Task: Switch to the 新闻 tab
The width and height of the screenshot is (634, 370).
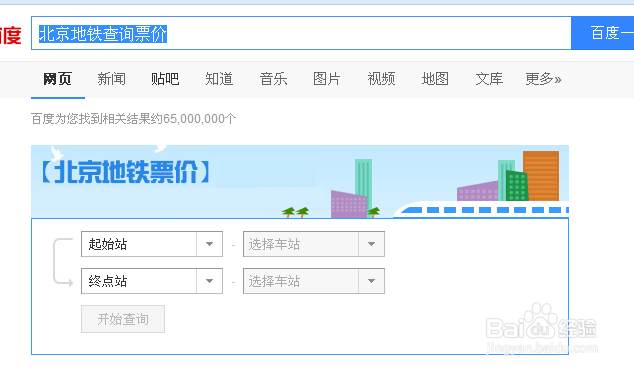Action: (111, 78)
